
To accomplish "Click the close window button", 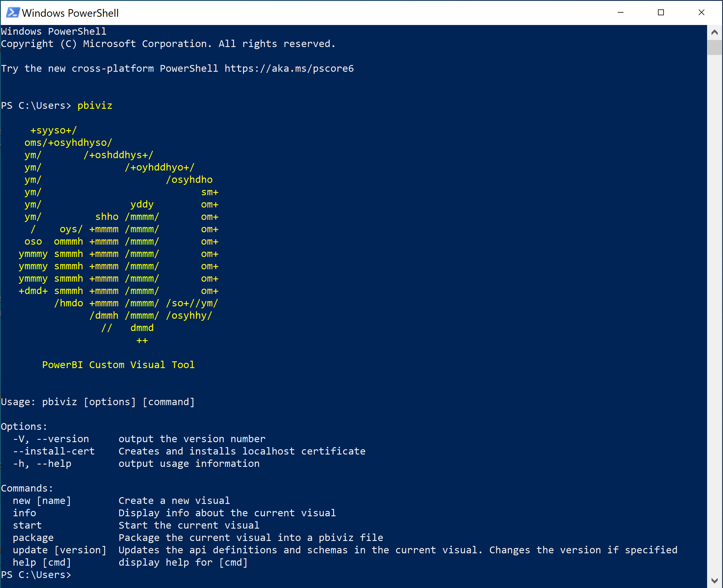I will tap(702, 11).
